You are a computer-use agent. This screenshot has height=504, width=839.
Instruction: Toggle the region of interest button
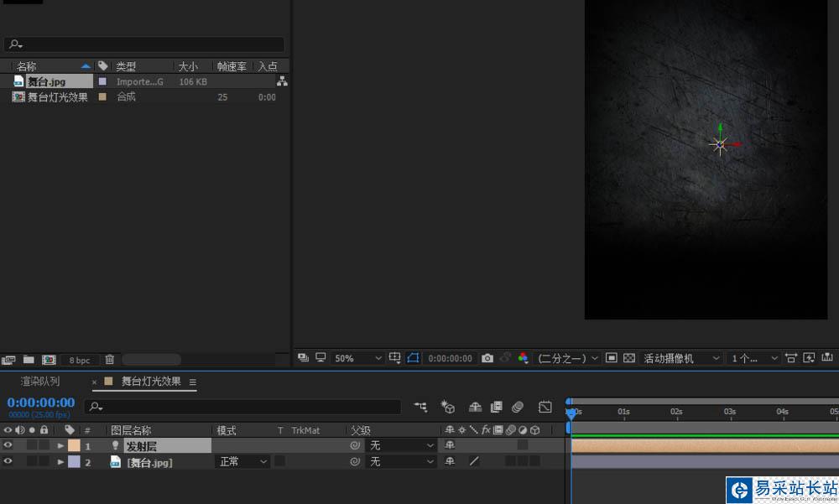click(x=611, y=358)
